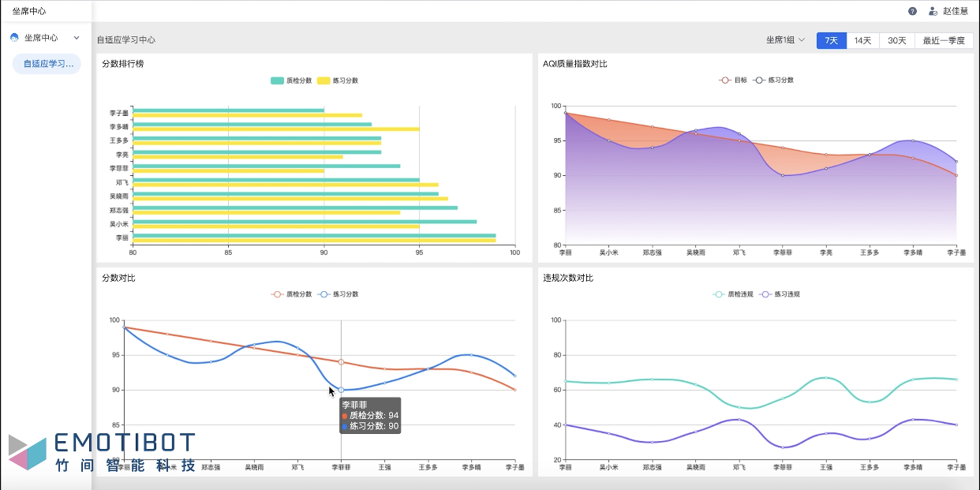Click the 目标 legend circle marker in AQI chart
Image resolution: width=980 pixels, height=490 pixels.
(724, 80)
